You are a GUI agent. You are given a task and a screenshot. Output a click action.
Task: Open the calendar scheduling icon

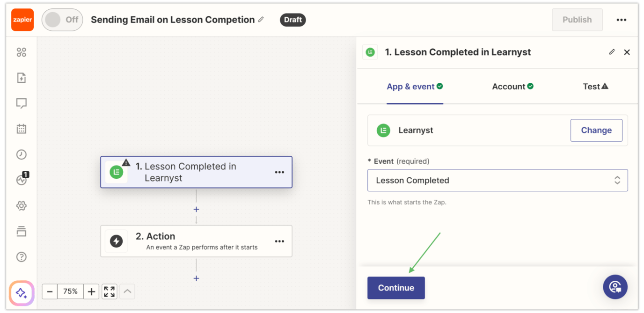[21, 129]
